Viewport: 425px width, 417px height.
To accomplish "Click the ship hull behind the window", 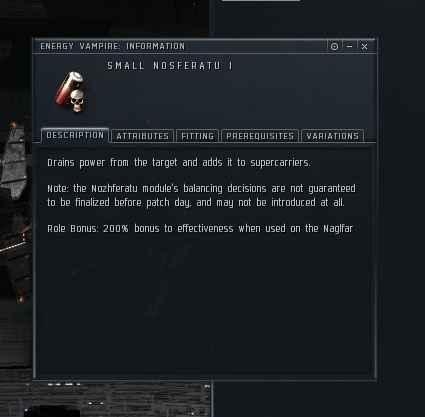I will point(15,207).
